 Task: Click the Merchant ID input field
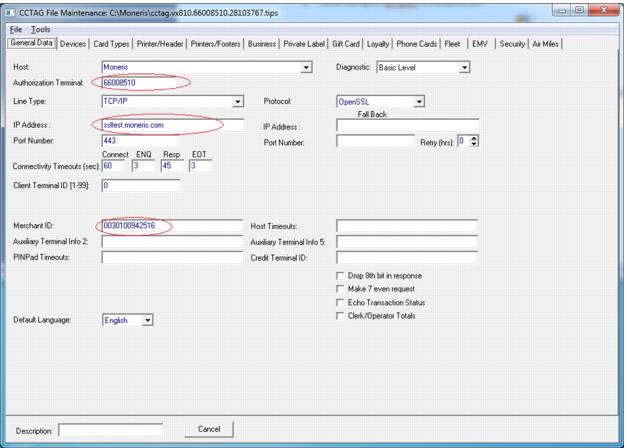click(173, 226)
